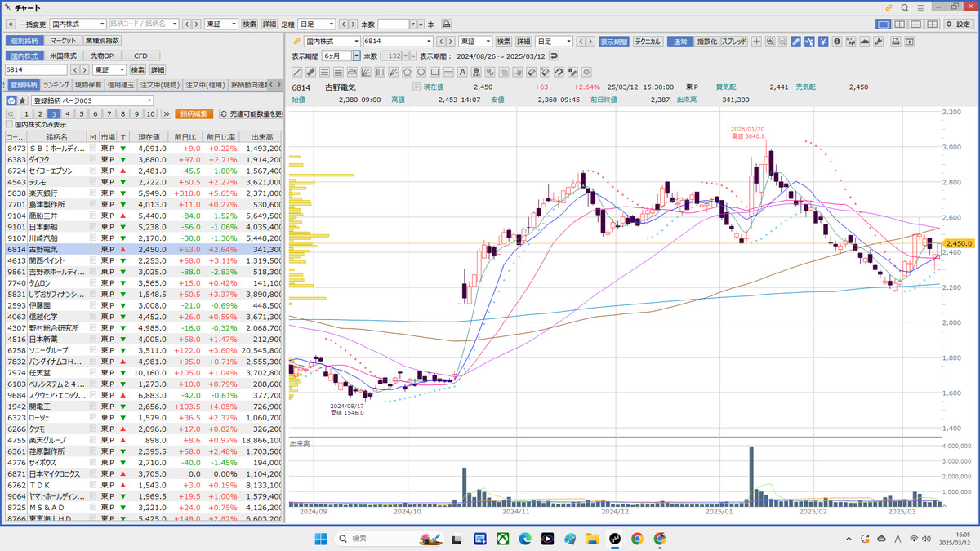Toggle the 表示期間 mode button

614,42
